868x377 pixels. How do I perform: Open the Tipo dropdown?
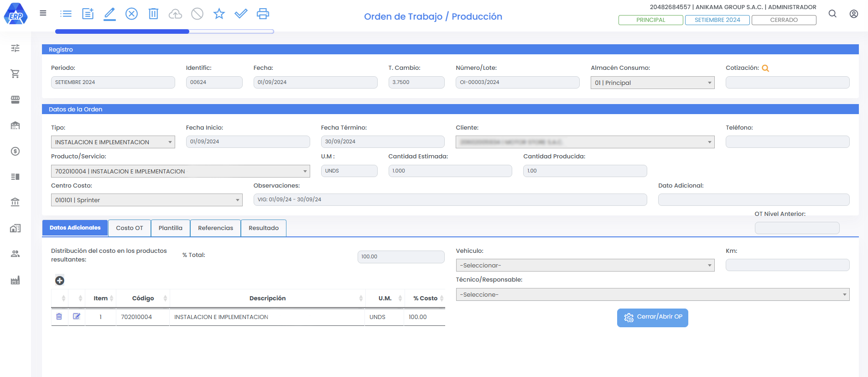point(113,142)
